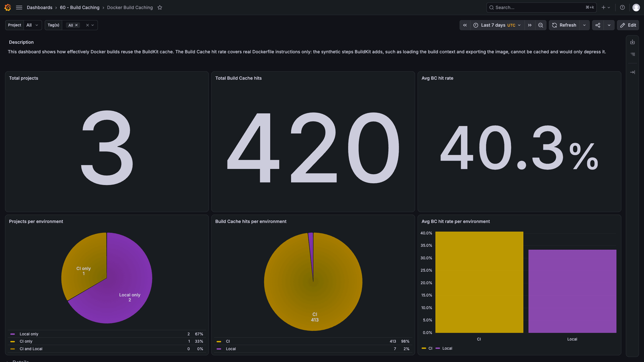Click the Edit dashboard button
Image resolution: width=644 pixels, height=362 pixels.
(628, 25)
